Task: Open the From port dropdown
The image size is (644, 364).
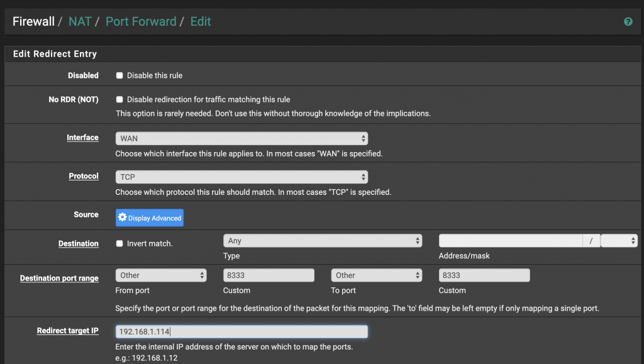Action: (161, 275)
